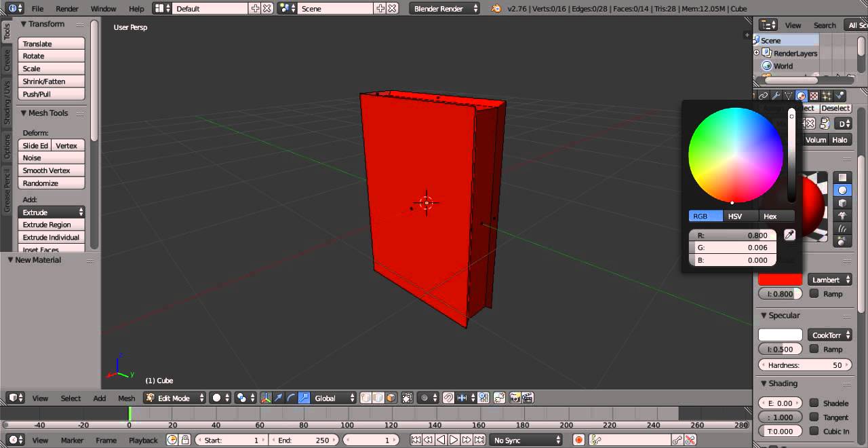Open the Constraints chain-link tab icon
Screen dimensions: 868x448
pos(763,96)
